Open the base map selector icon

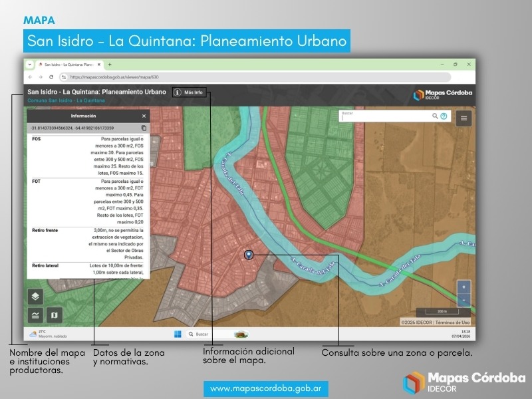(x=55, y=315)
